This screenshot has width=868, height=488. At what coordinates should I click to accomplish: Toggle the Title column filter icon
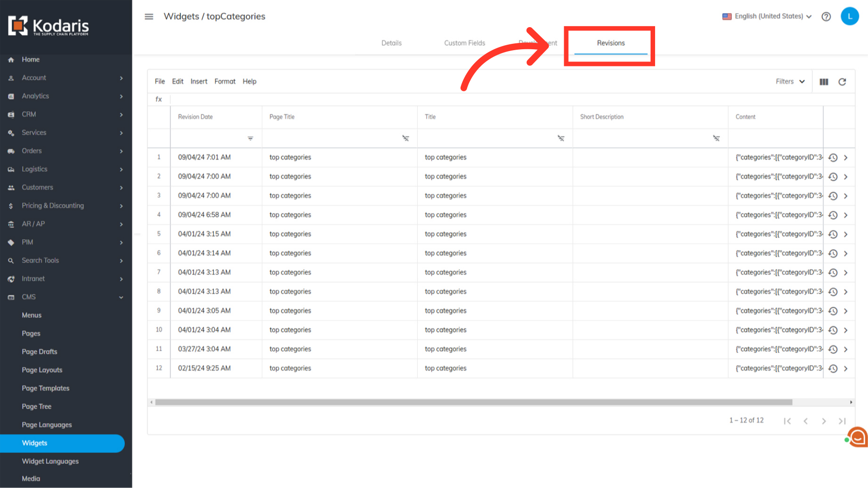pos(561,139)
